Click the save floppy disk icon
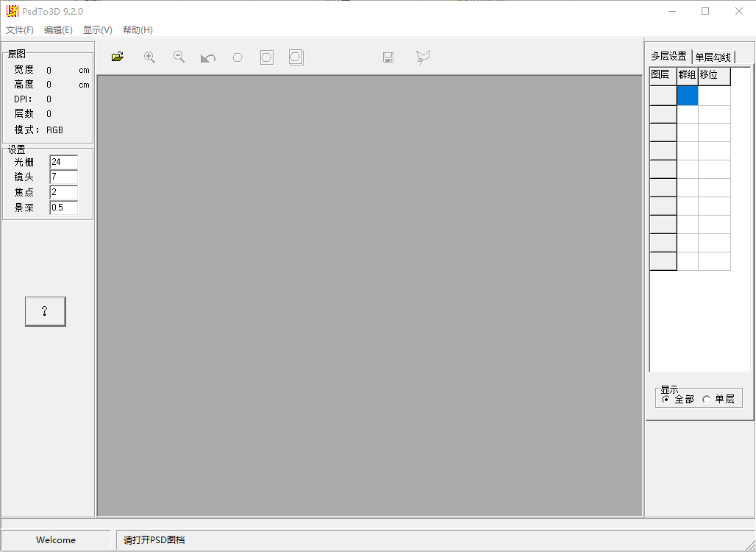 [388, 57]
